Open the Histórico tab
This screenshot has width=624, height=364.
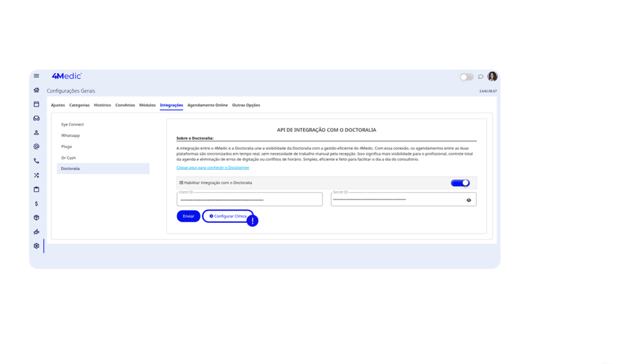(102, 105)
